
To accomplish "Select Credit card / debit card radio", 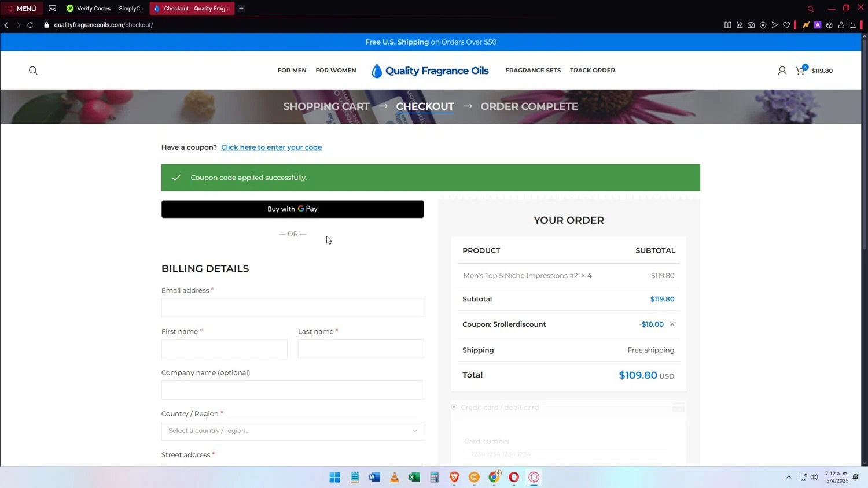I will click(454, 407).
